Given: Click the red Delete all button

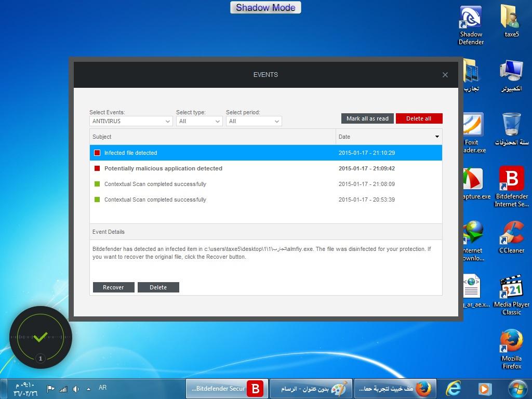Looking at the screenshot, I should [x=419, y=118].
